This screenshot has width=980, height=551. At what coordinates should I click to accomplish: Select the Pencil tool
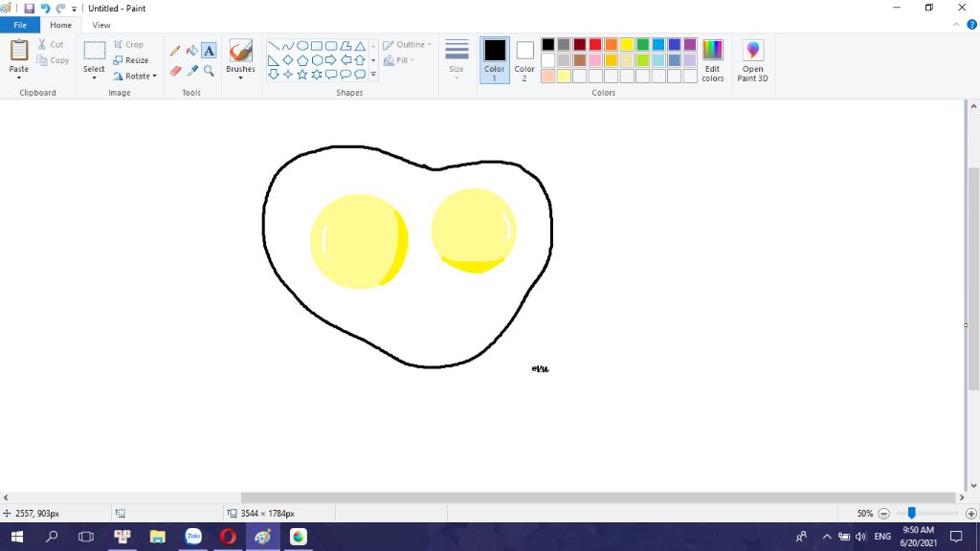[175, 52]
